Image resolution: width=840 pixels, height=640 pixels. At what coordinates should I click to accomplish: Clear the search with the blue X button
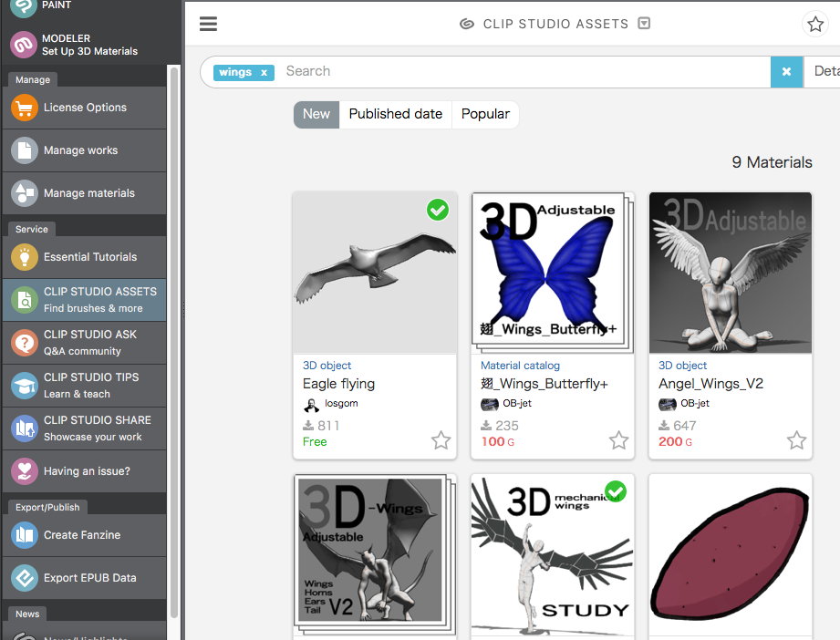pos(786,72)
